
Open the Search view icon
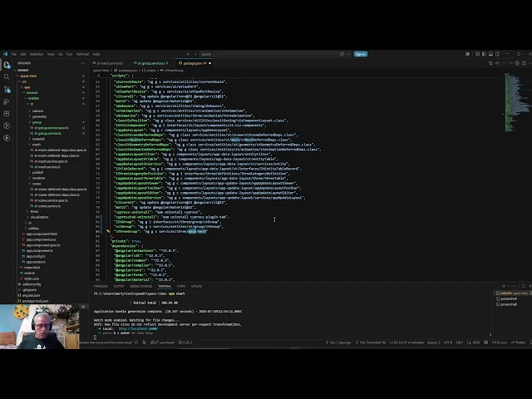(x=7, y=77)
